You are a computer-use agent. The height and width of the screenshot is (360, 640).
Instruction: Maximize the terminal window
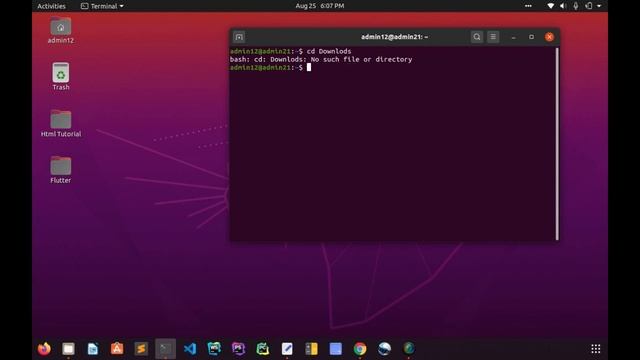coord(531,37)
